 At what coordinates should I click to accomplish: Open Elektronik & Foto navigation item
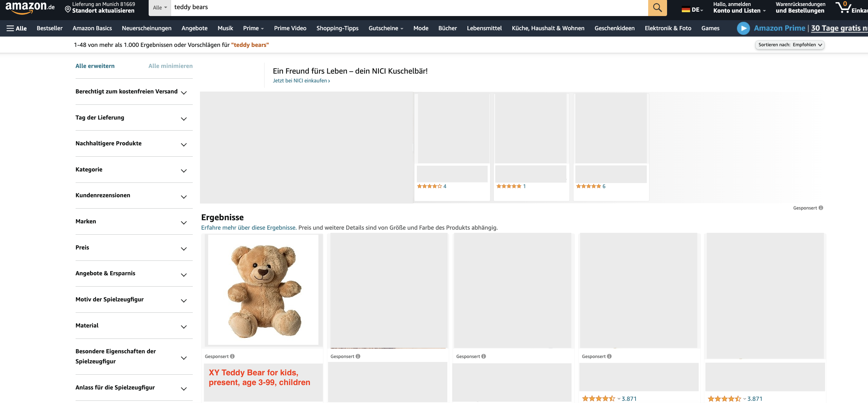pos(668,28)
